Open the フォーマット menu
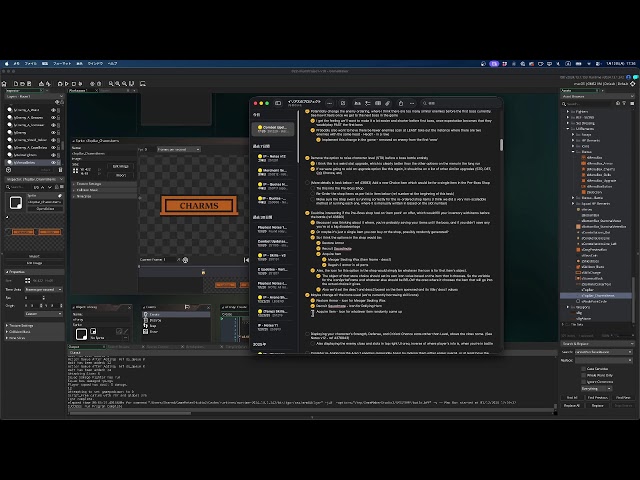This screenshot has height=480, width=640. pos(62,64)
